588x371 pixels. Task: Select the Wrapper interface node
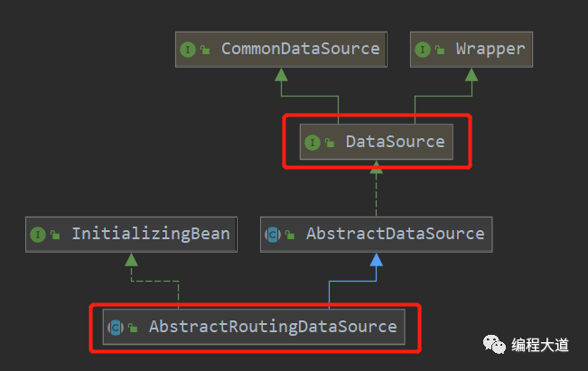[x=490, y=49]
